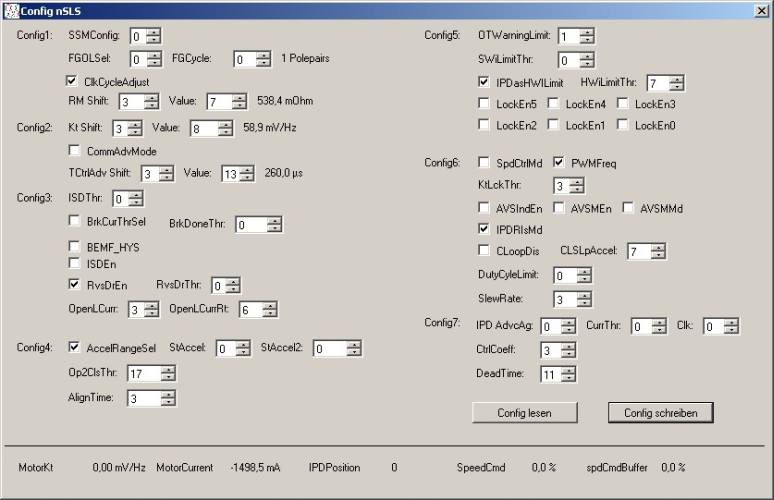
Task: Toggle the PWMFreq checkbox
Action: (x=559, y=162)
